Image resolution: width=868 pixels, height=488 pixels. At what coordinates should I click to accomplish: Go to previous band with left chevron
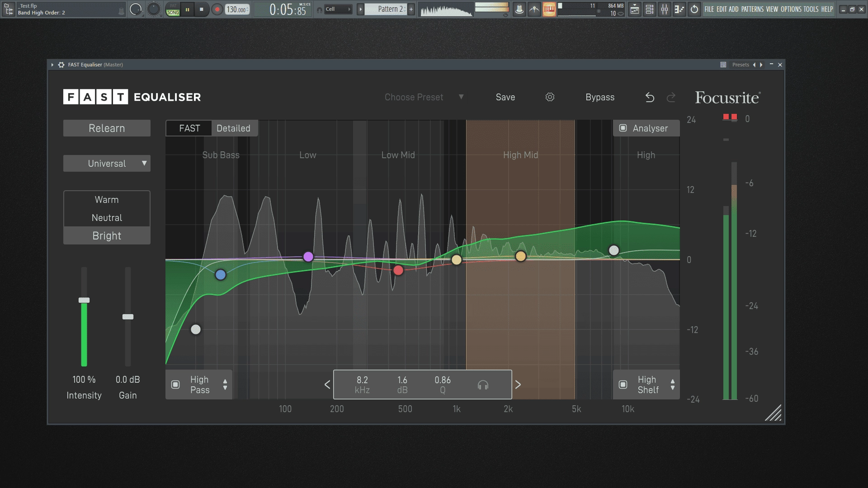pos(327,385)
